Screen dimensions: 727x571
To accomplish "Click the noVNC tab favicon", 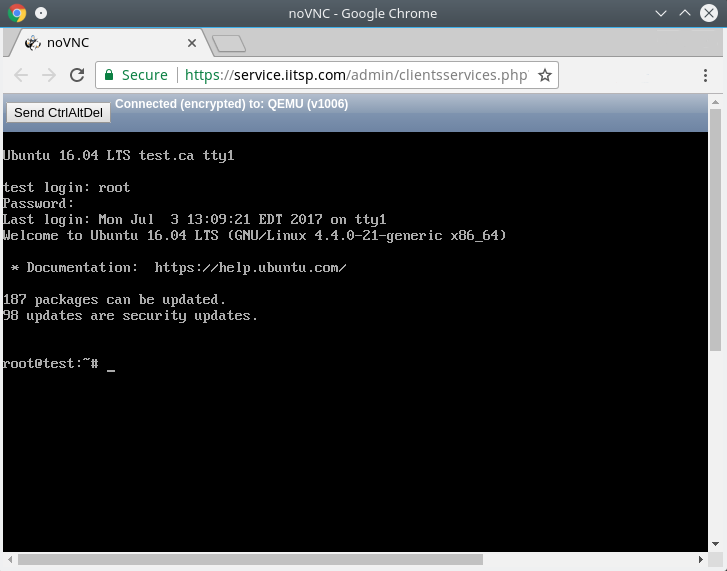I will [32, 43].
